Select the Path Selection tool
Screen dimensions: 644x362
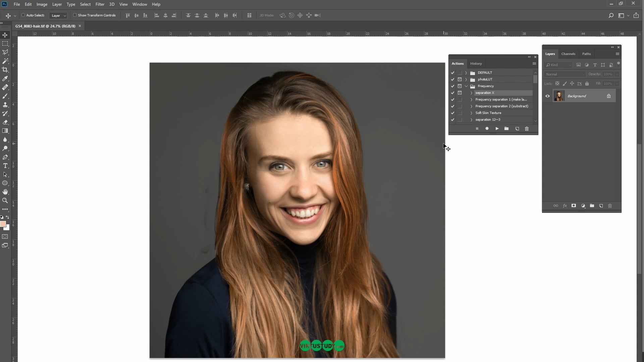pos(5,174)
